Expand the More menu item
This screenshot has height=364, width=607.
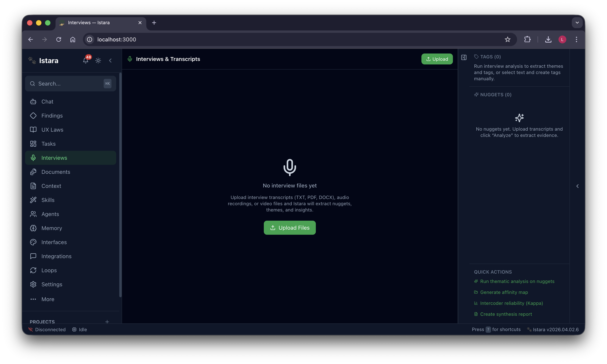point(48,299)
